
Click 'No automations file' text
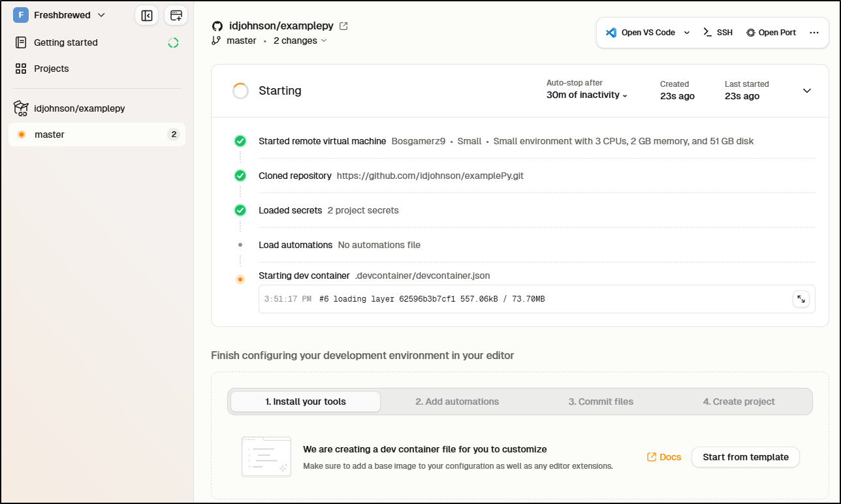(x=379, y=245)
